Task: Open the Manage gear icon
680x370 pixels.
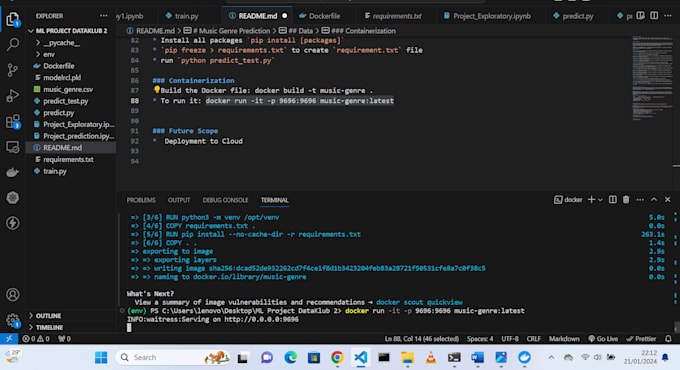Action: [13, 320]
